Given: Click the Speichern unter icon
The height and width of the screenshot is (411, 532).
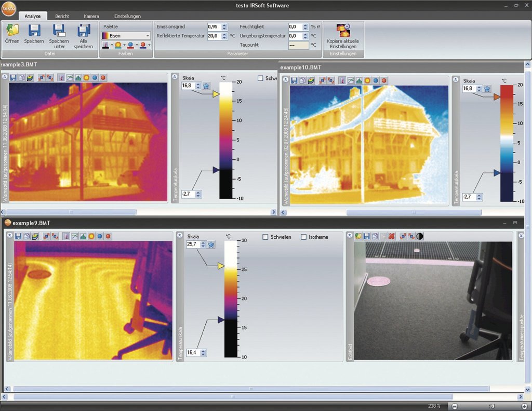Looking at the screenshot, I should point(59,30).
